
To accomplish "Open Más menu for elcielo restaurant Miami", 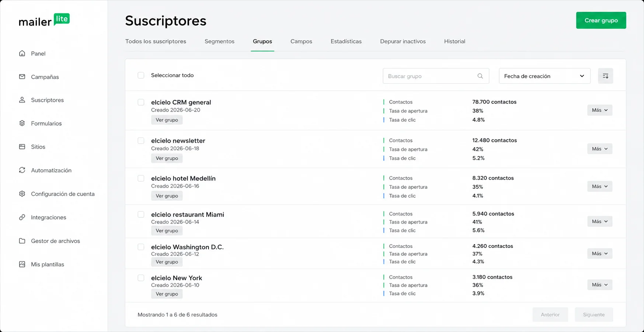I will pyautogui.click(x=600, y=221).
